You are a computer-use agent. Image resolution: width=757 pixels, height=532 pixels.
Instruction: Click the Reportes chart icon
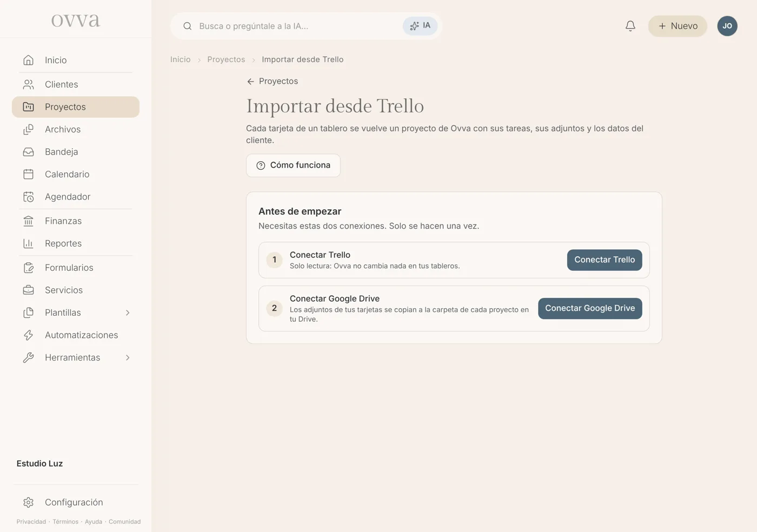[x=29, y=243]
